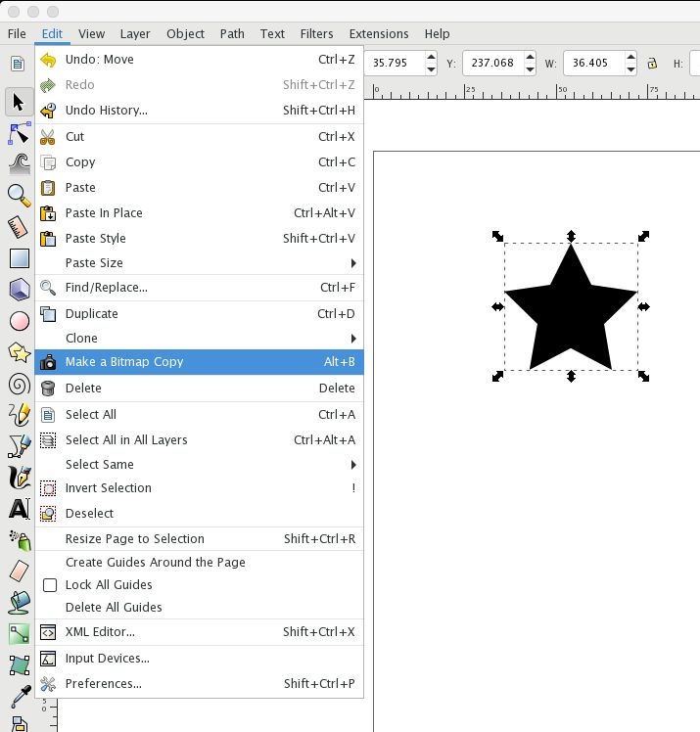Screen dimensions: 700x732
Task: Choose Deselect menu entry
Action: tap(200, 514)
